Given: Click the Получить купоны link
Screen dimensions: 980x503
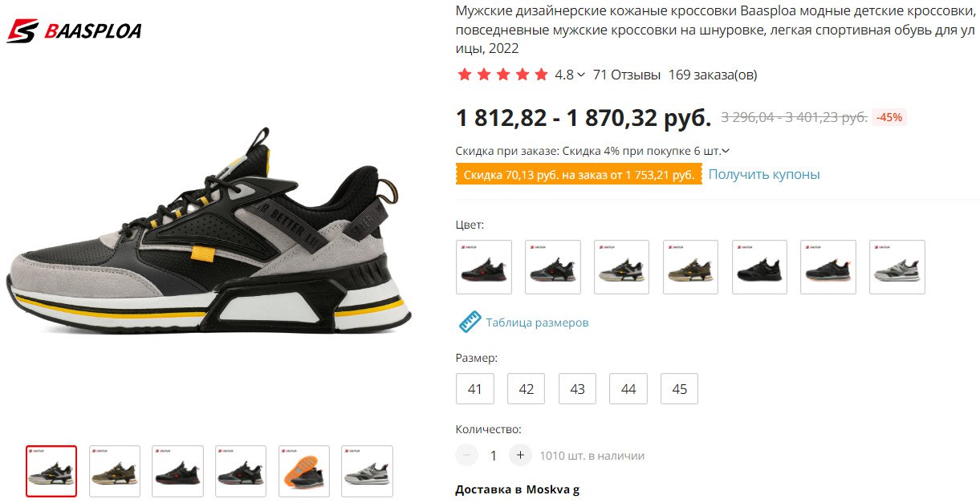Looking at the screenshot, I should click(764, 174).
